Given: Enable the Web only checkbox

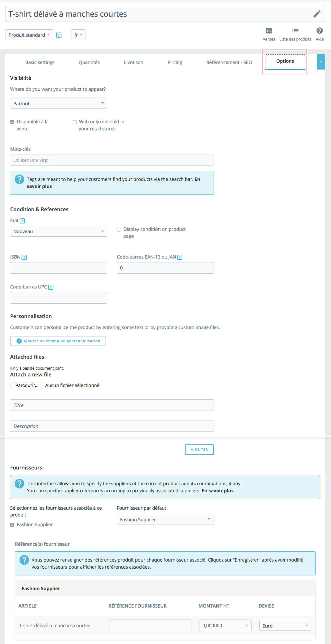Looking at the screenshot, I should [x=75, y=122].
